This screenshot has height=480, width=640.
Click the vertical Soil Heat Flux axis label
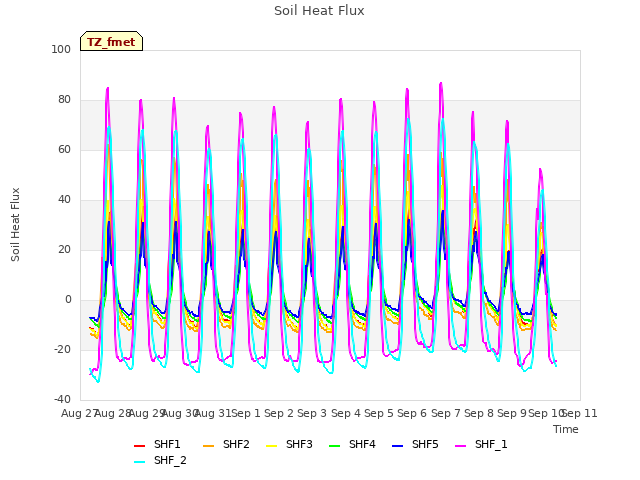tap(16, 225)
